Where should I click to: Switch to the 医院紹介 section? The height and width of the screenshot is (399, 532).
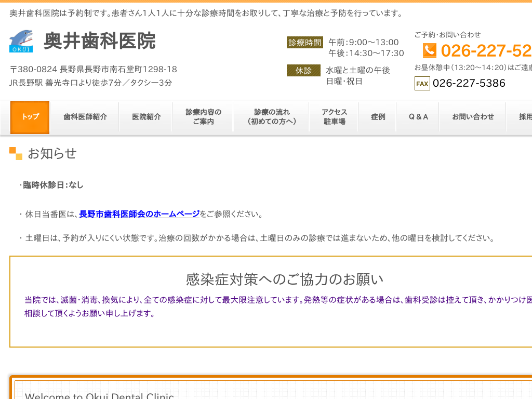coord(145,117)
